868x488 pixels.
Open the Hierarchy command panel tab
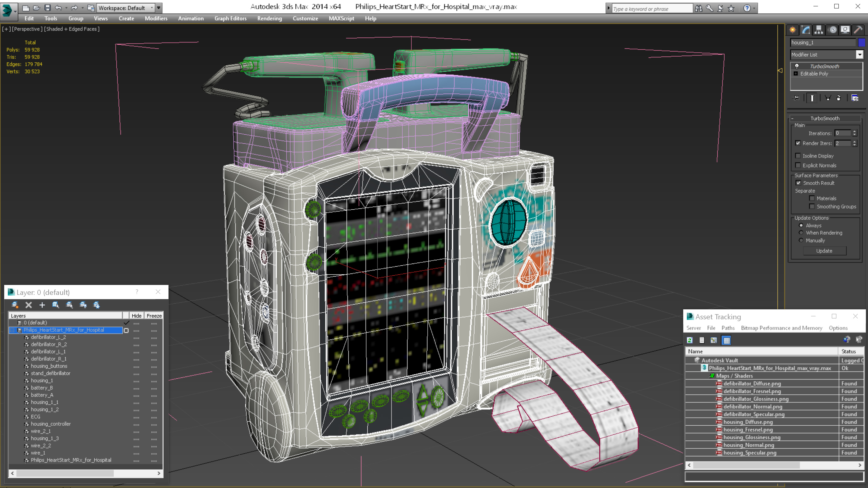819,30
